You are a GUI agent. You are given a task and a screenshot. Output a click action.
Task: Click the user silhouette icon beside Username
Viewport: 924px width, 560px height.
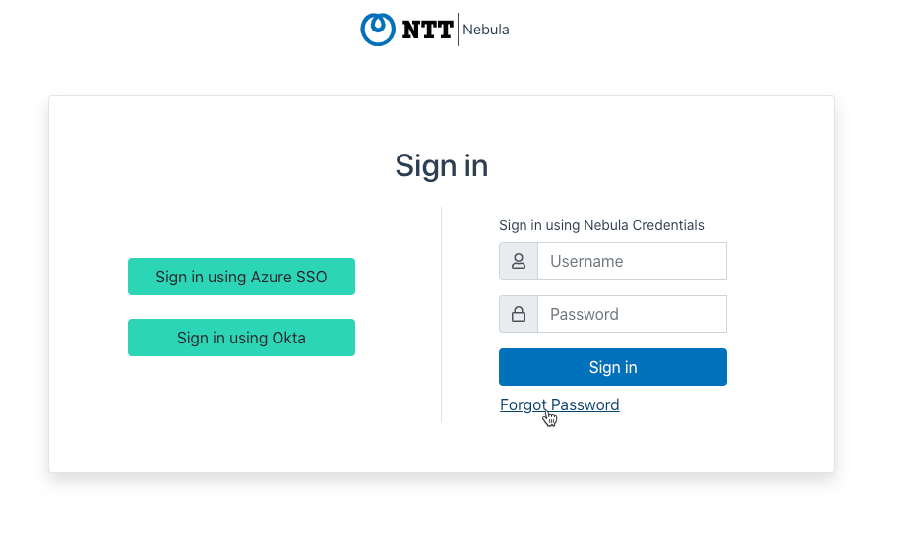(519, 261)
